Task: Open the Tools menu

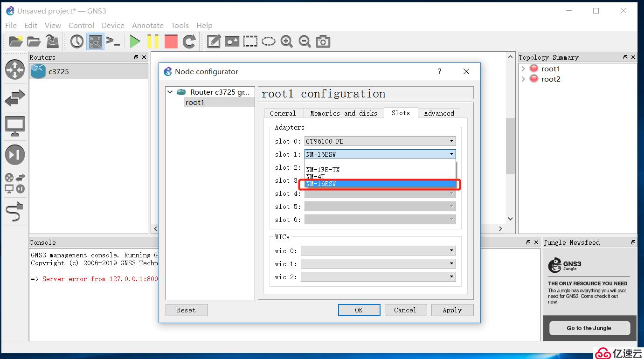Action: [180, 25]
